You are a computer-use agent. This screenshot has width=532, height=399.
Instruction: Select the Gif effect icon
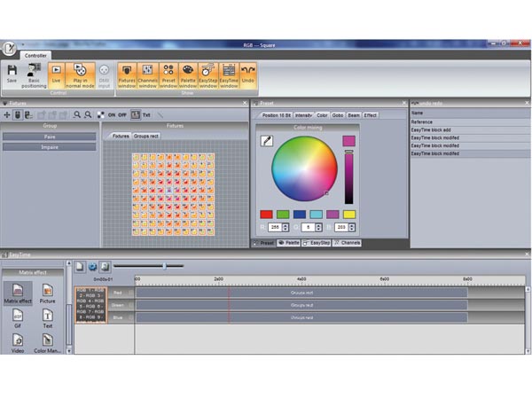(x=18, y=318)
